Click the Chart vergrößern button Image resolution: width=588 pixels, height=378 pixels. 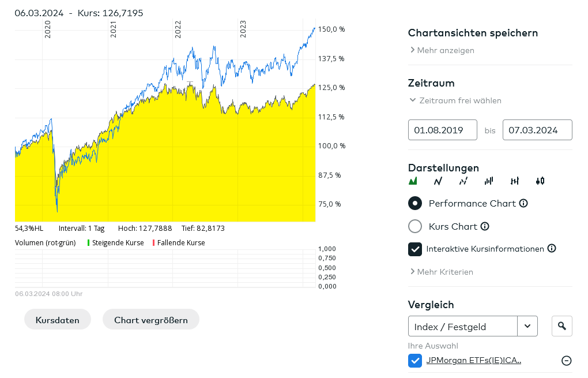(151, 320)
